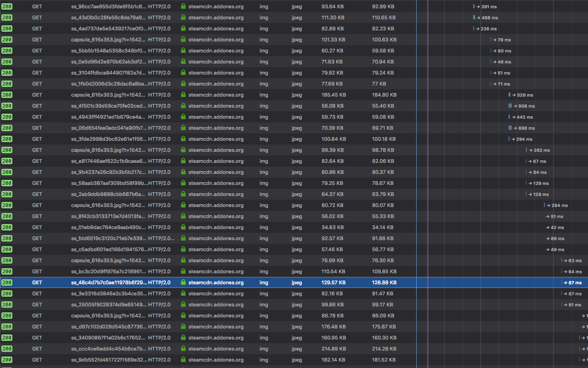
Task: Click the 200 badge on the ss_01eb9dac764ce9aab490c row
Action: point(6,227)
